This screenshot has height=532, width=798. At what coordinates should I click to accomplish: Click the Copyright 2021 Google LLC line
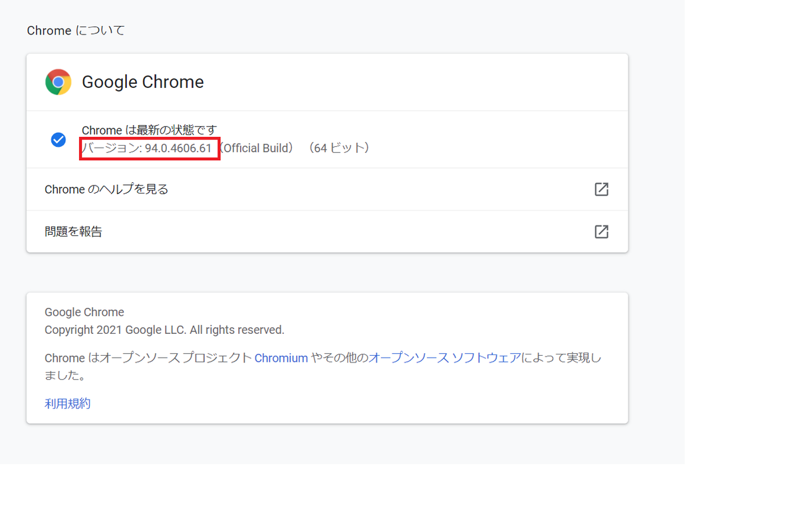(x=164, y=330)
